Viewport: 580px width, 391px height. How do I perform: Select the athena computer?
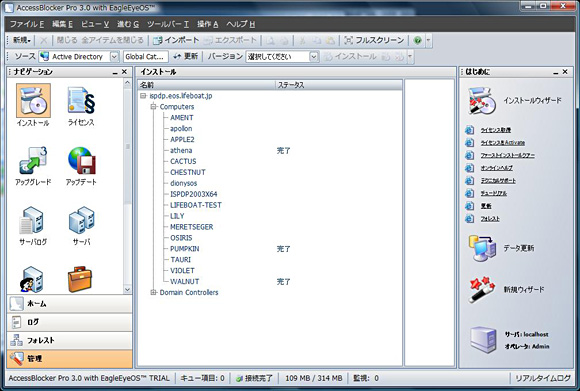coord(181,151)
